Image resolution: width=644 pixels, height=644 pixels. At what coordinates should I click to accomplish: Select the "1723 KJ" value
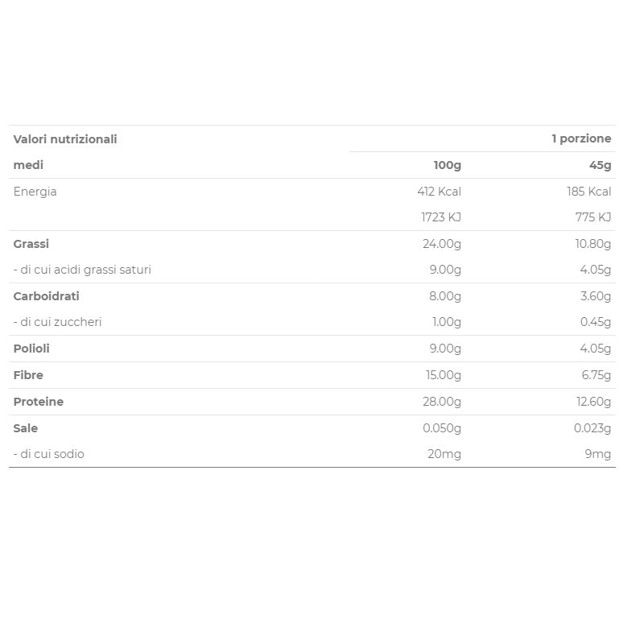click(x=440, y=217)
